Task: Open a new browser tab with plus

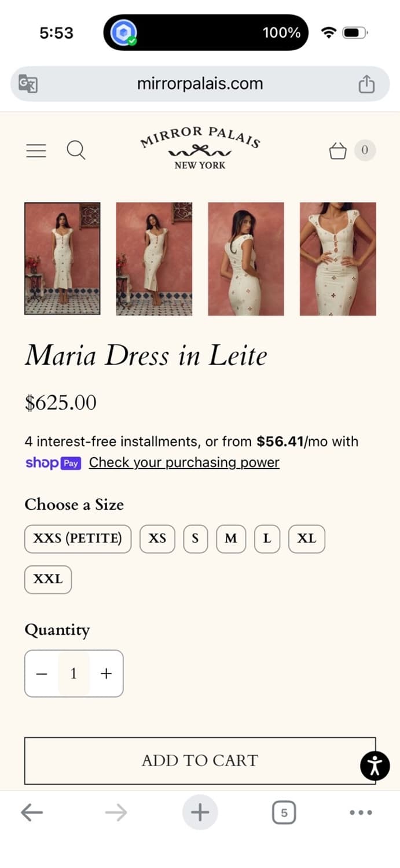Action: pos(200,812)
